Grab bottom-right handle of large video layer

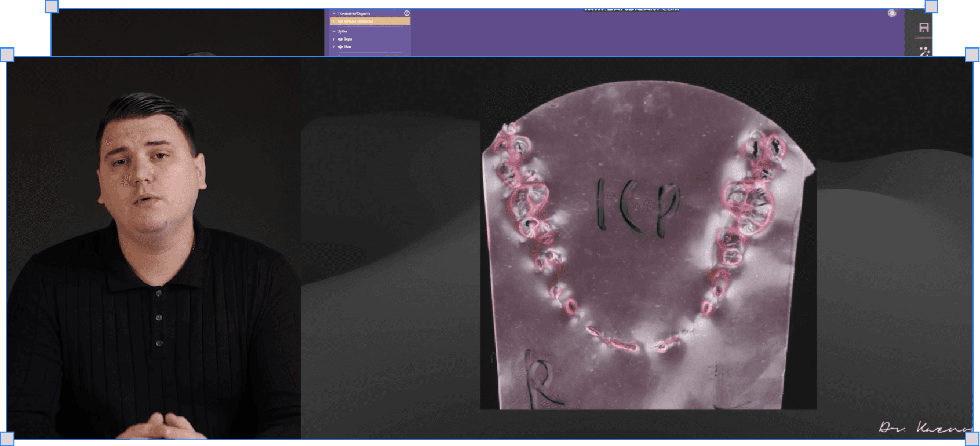tap(972, 438)
